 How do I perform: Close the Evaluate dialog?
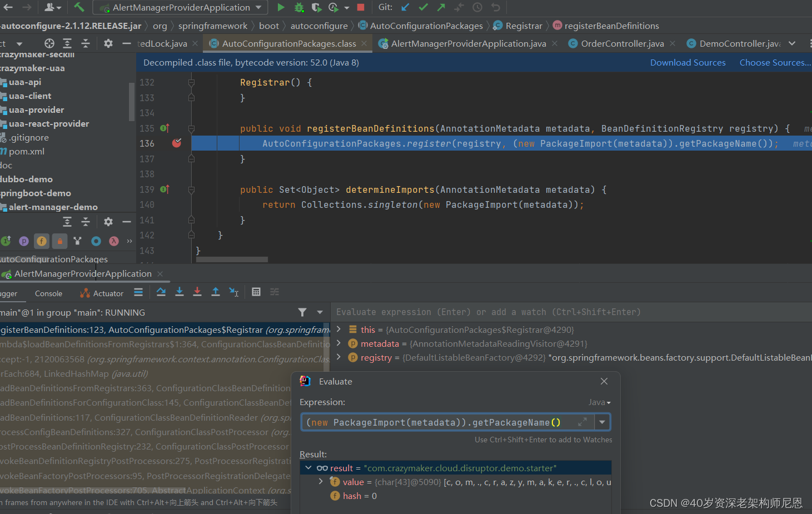[x=604, y=381]
